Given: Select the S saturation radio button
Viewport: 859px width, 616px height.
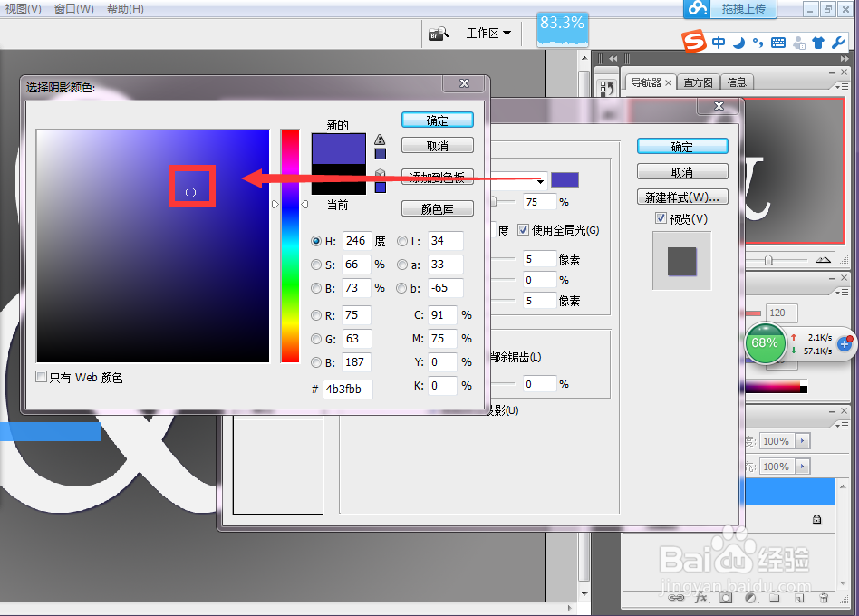Looking at the screenshot, I should [316, 265].
